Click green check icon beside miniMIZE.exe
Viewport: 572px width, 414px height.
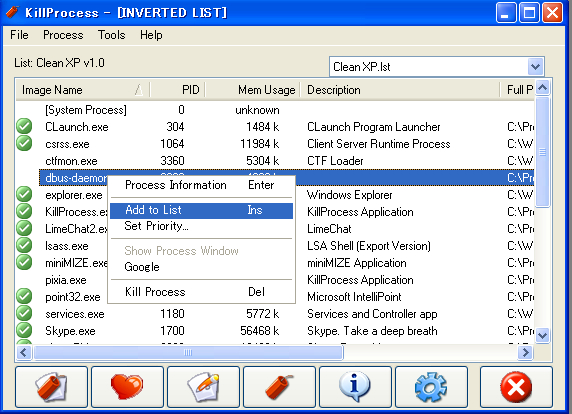pyautogui.click(x=24, y=262)
